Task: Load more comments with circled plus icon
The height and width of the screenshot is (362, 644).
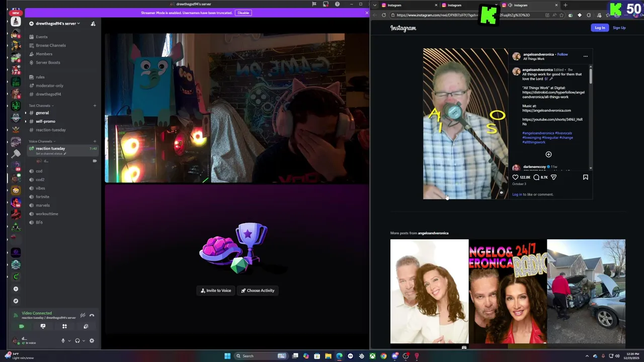Action: coord(548,154)
